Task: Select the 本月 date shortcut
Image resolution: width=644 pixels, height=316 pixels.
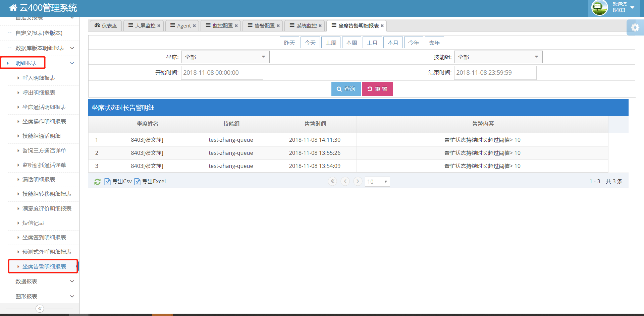Action: click(x=393, y=43)
